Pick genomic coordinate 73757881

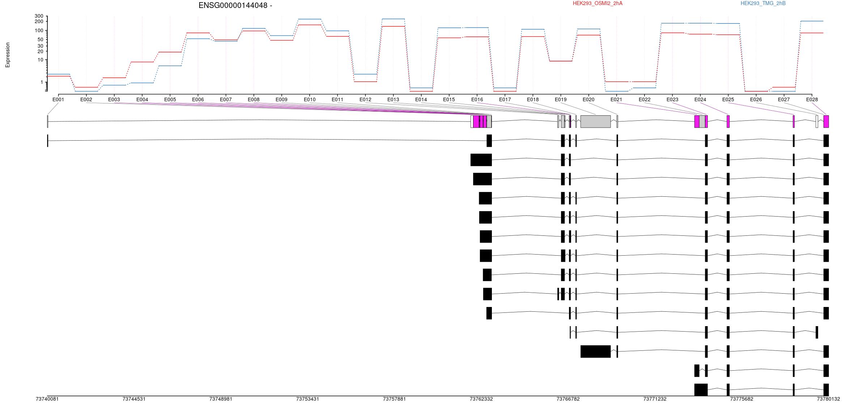[x=394, y=399]
